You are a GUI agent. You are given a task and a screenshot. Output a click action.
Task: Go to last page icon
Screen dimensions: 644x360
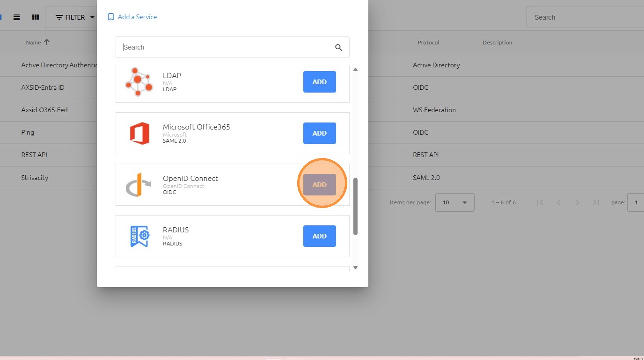596,202
